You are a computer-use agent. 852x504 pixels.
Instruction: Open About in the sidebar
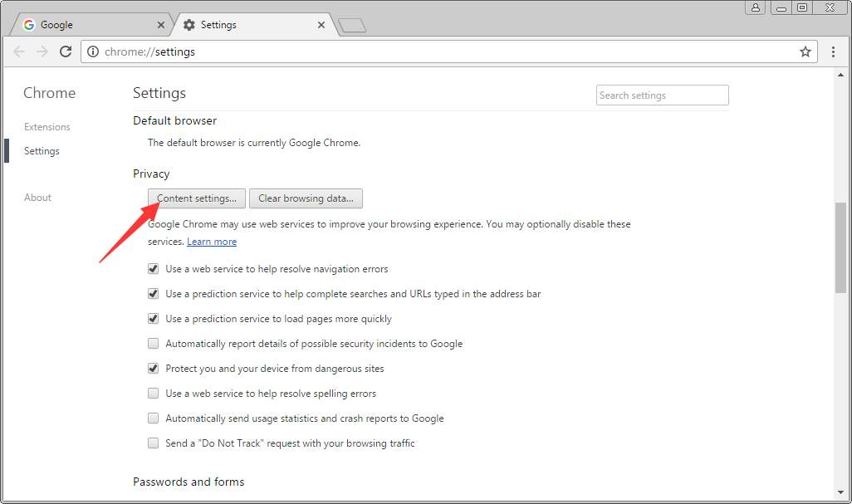37,198
